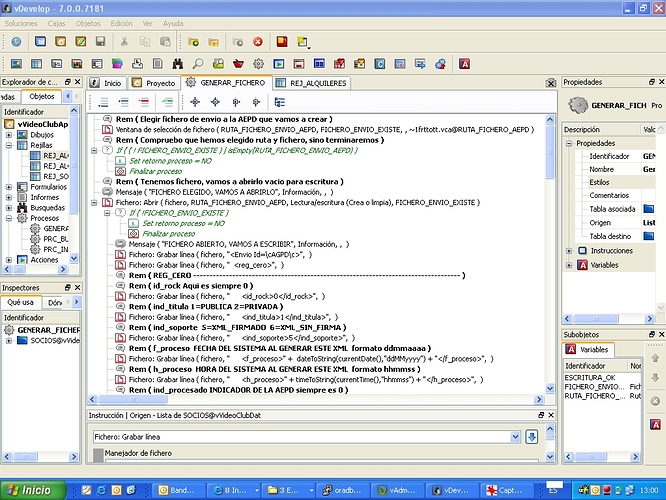666x500 pixels.
Task: Select the Objetos tab in explorer panel
Action: (42, 96)
